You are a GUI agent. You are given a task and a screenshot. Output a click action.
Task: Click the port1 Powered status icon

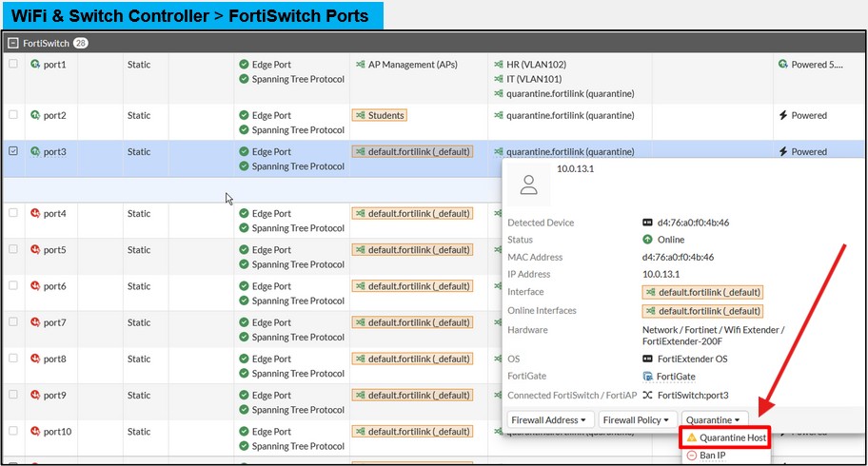782,65
